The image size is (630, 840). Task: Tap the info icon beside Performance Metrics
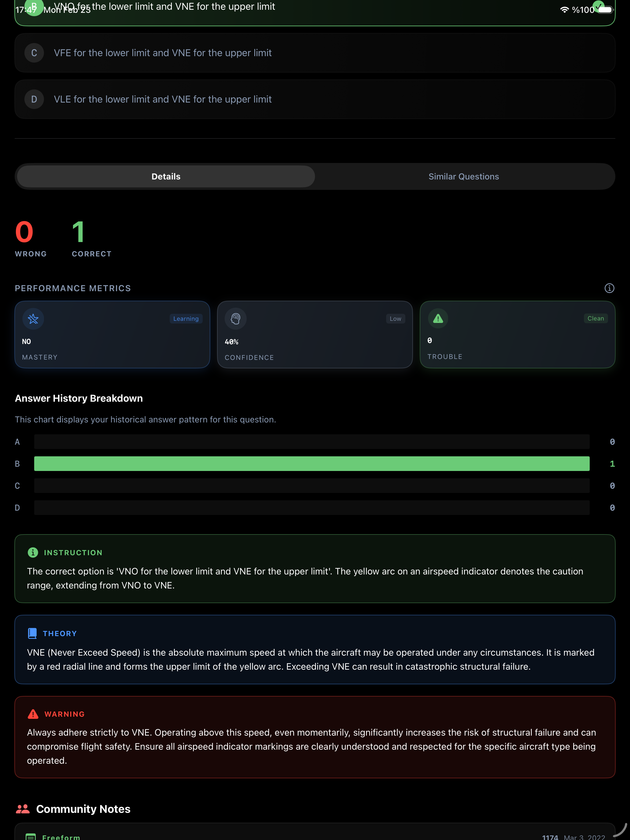[x=610, y=288]
